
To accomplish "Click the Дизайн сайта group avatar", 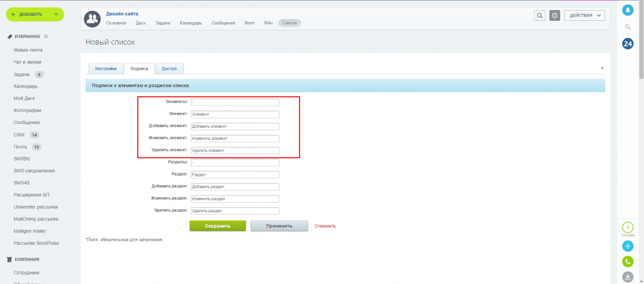I will [x=93, y=18].
